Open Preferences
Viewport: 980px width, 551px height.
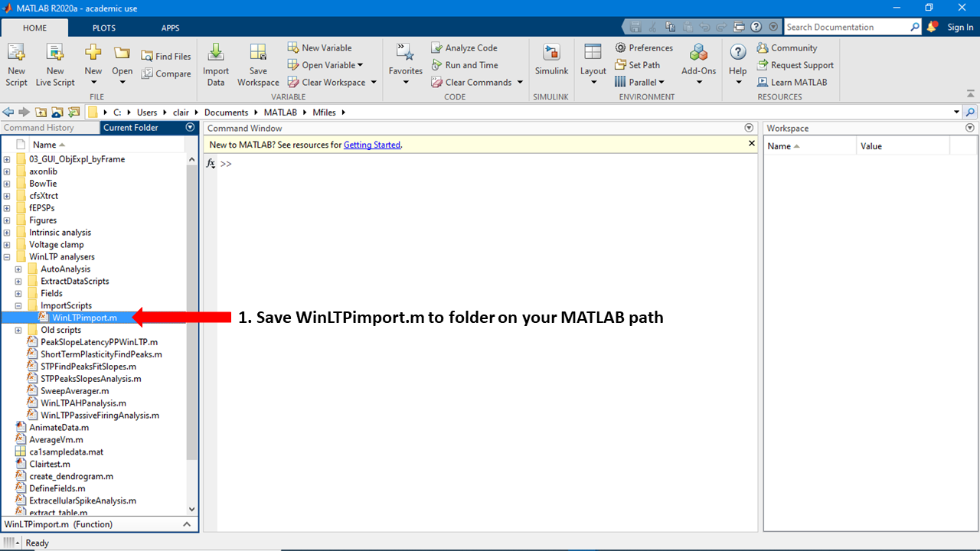point(644,47)
